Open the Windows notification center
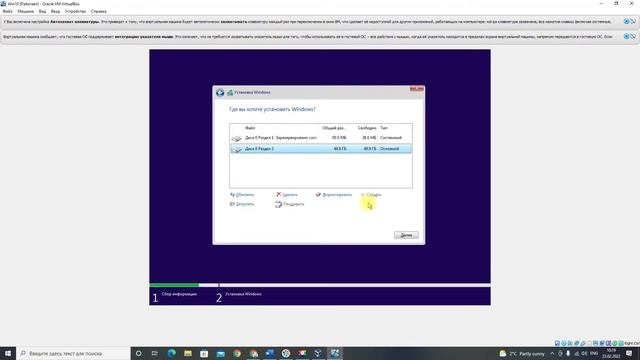 point(629,353)
